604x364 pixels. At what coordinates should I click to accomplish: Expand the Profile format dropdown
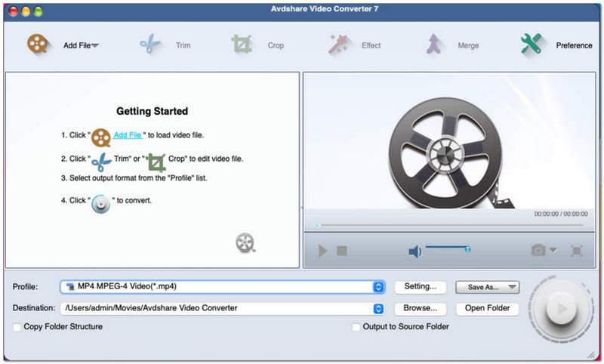point(378,287)
